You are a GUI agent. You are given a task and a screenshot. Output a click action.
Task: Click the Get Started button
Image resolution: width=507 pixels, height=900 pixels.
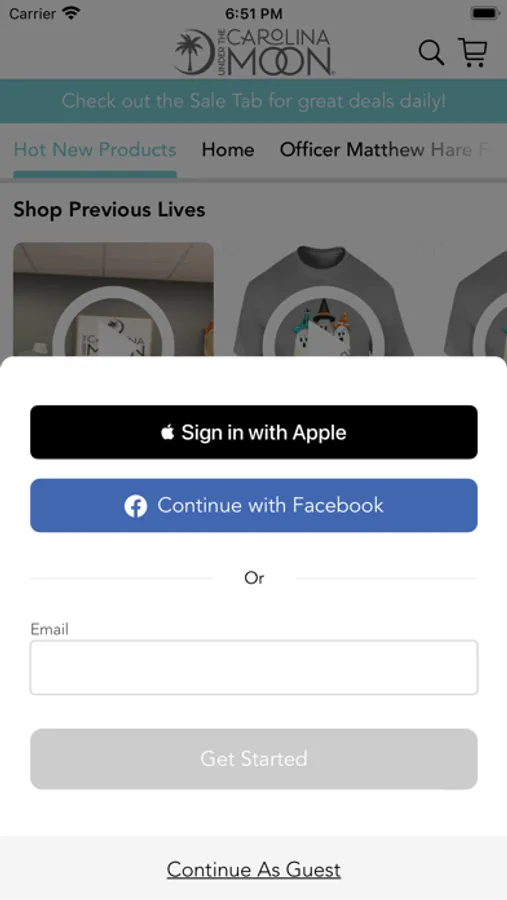point(254,759)
